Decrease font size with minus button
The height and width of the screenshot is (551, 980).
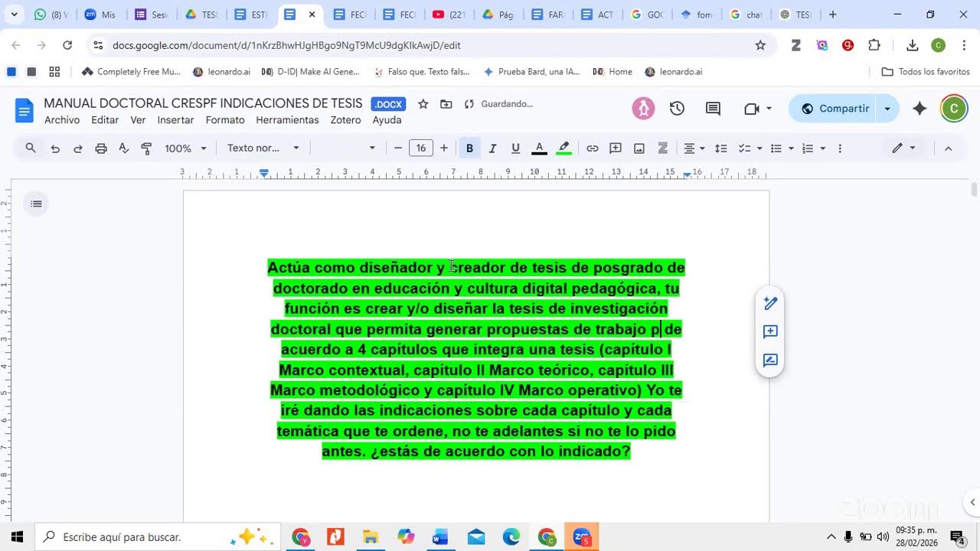(397, 148)
